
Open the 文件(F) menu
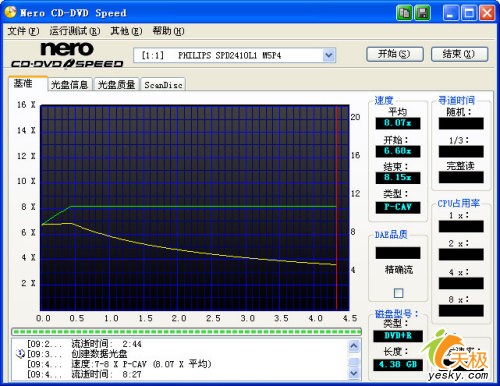pyautogui.click(x=23, y=31)
